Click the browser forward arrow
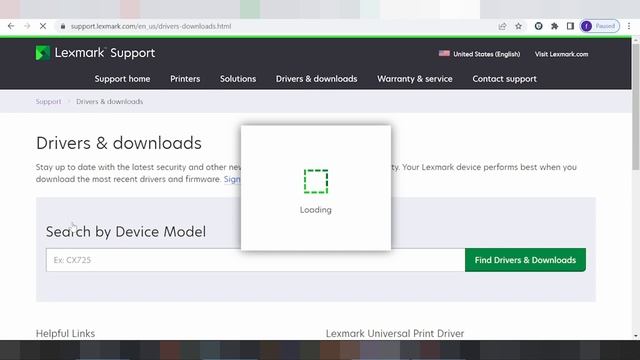The width and height of the screenshot is (640, 360). [x=27, y=26]
